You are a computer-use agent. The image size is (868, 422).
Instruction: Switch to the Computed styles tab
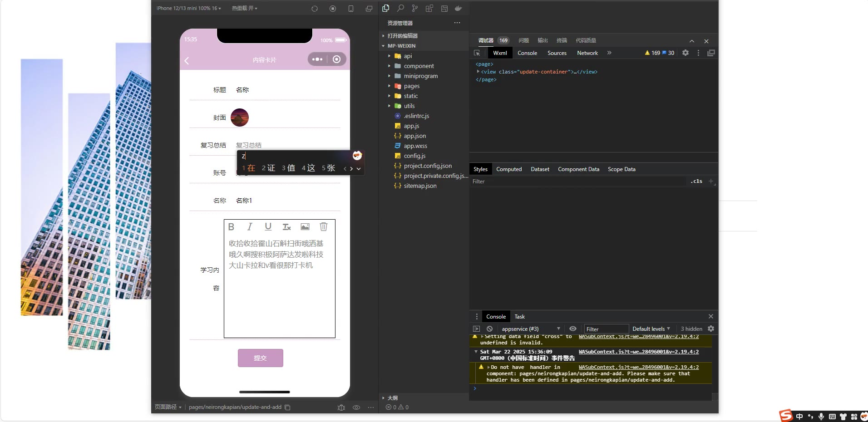[x=508, y=169]
